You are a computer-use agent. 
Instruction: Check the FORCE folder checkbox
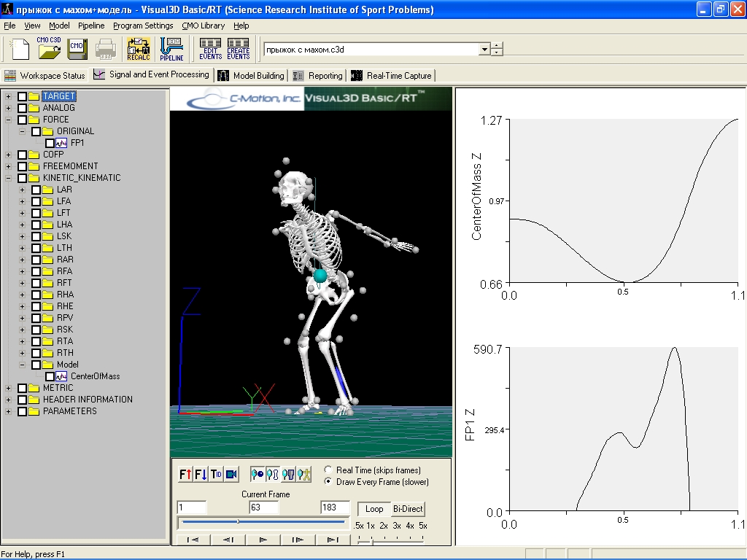pyautogui.click(x=22, y=120)
